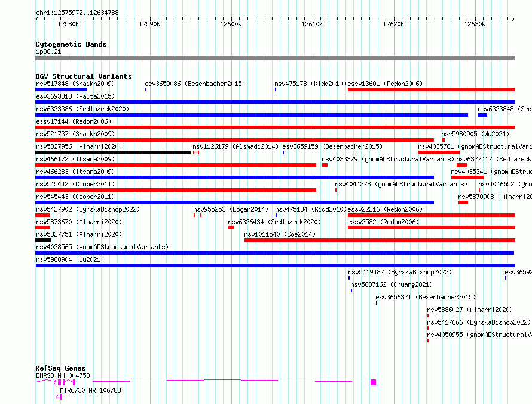
Task: Click the nsv5870908 red bar
Action: click(463, 203)
